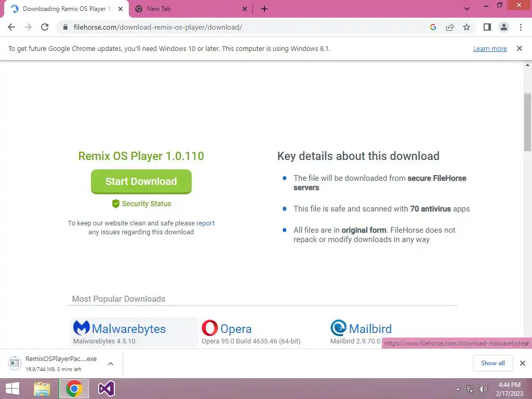
Task: Open the Security Status link
Action: (146, 204)
